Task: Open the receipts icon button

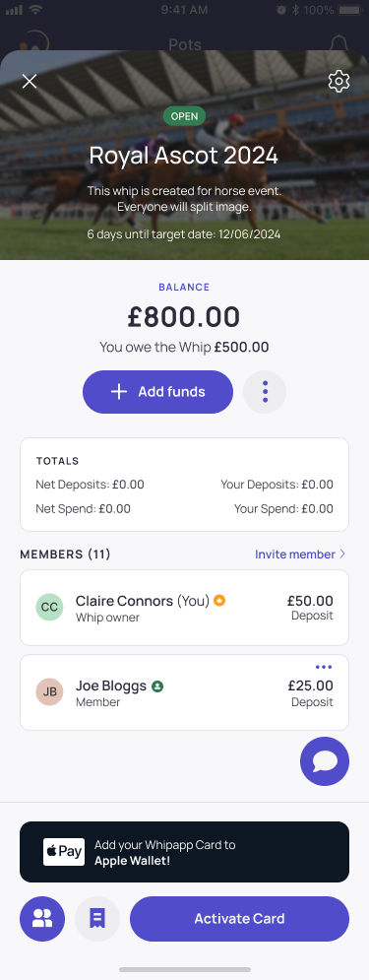Action: click(97, 919)
